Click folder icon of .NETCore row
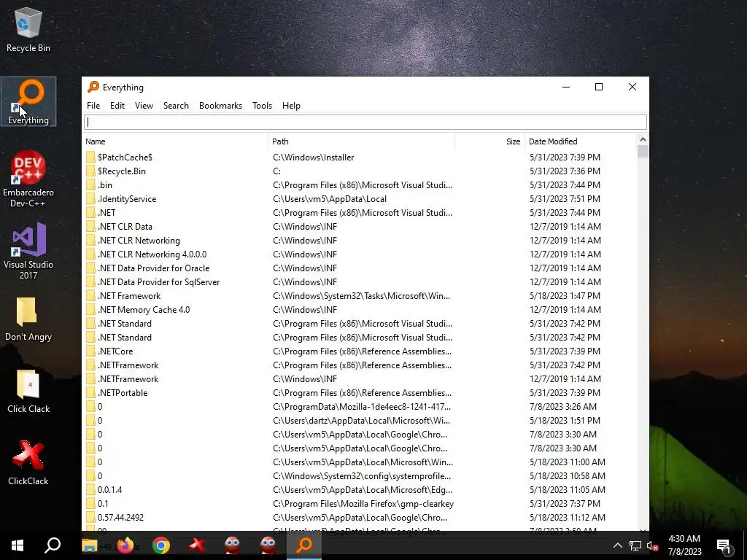 90,351
